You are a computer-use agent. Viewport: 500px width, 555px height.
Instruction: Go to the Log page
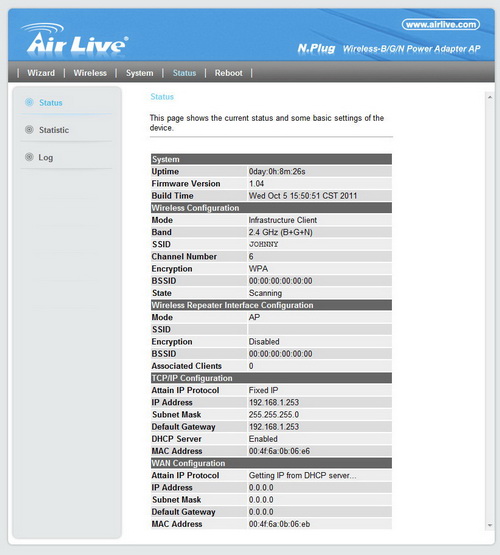click(46, 158)
